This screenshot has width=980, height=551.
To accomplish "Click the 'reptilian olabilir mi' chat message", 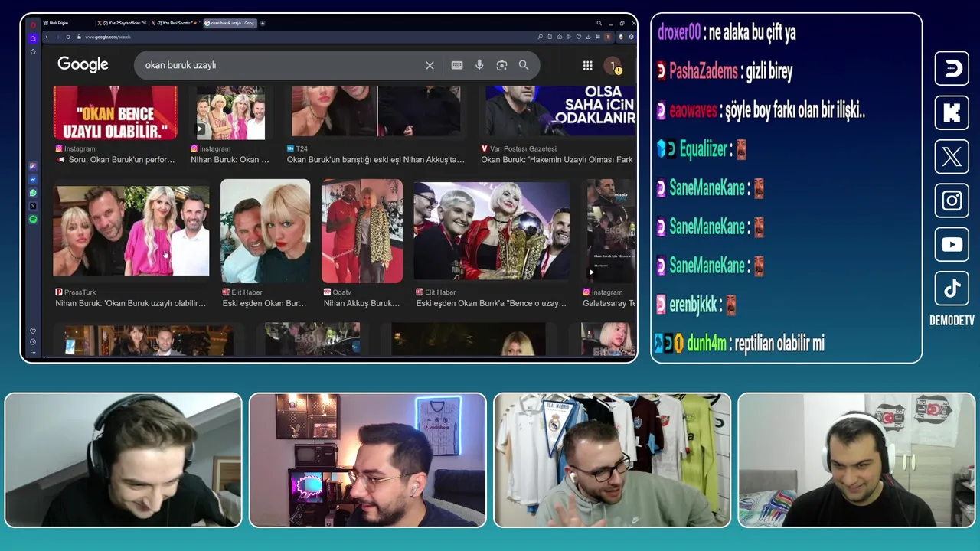I will point(779,344).
